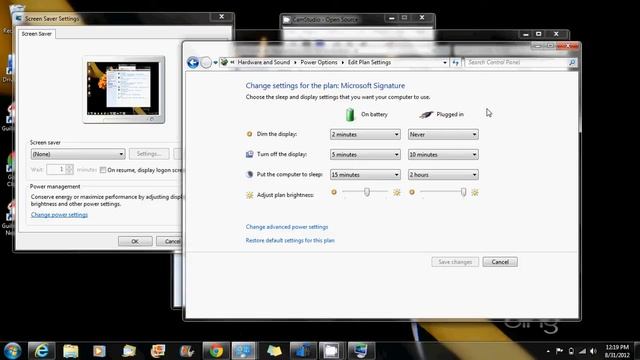This screenshot has height=360, width=640.
Task: Open Put computer to sleep On battery dropdown
Action: (365, 175)
